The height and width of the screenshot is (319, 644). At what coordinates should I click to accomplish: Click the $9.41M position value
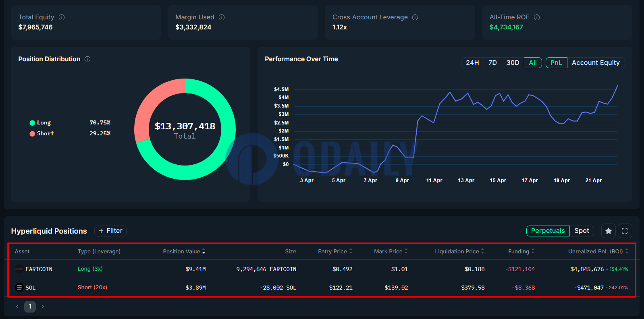(196, 269)
